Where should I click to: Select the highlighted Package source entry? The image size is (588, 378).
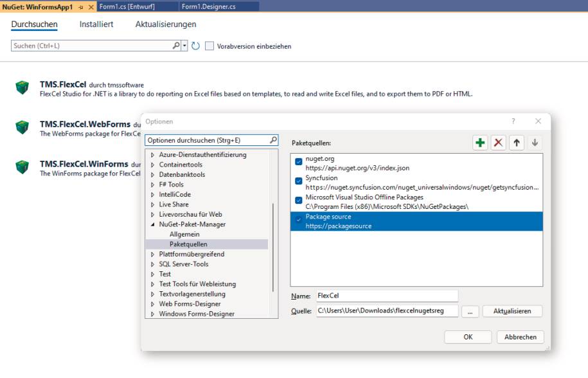(x=416, y=221)
